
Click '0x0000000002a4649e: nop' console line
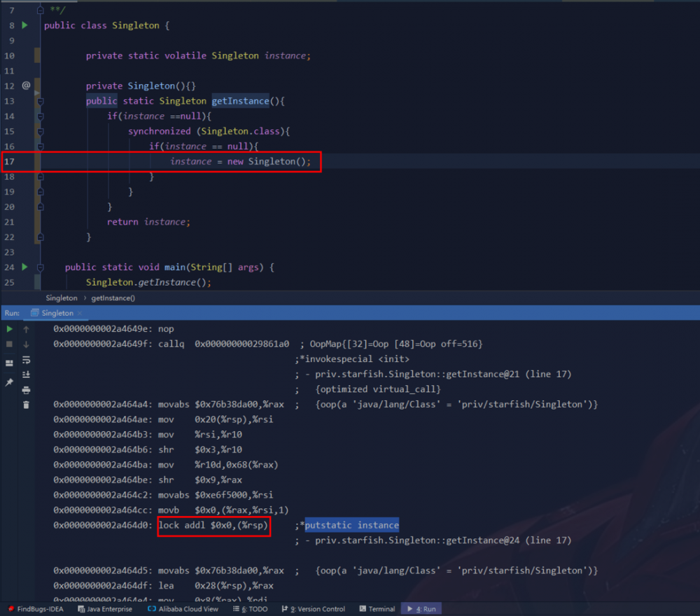click(113, 329)
